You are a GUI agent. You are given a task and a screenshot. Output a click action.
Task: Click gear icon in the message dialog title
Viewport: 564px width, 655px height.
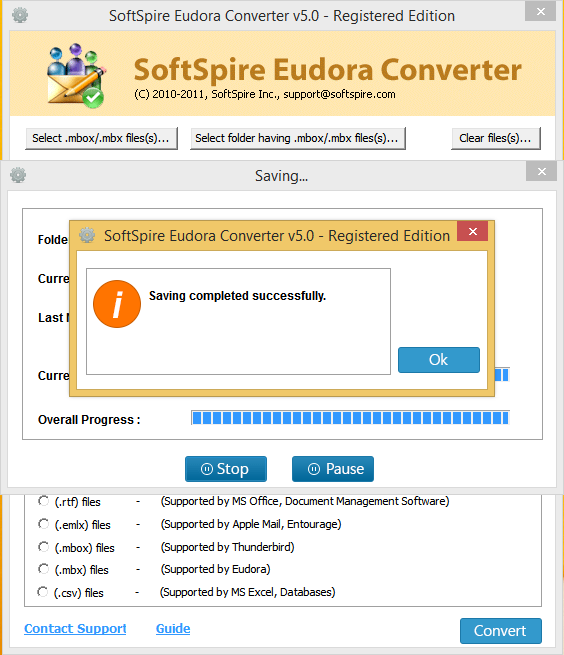point(87,235)
